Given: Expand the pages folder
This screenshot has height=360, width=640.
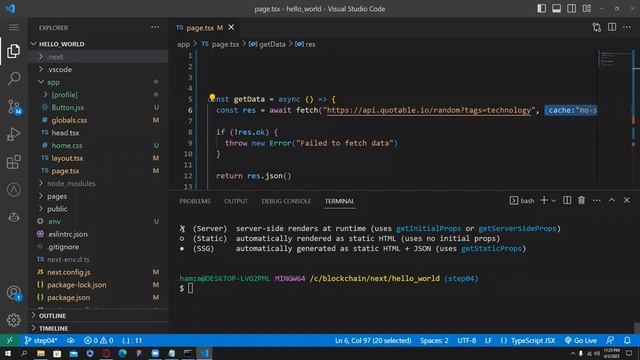Looking at the screenshot, I should click(x=98, y=196).
